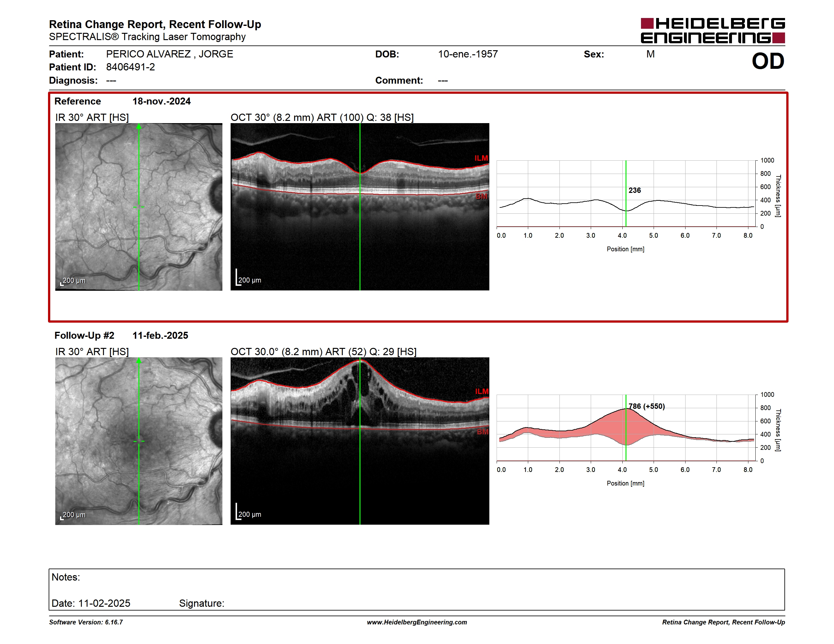Click the Reference thickness profile chart
Screen dimensions: 834x644
pos(626,194)
